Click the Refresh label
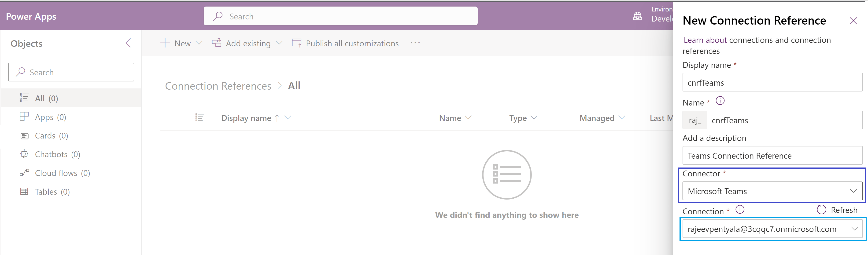The width and height of the screenshot is (868, 255). (x=844, y=210)
